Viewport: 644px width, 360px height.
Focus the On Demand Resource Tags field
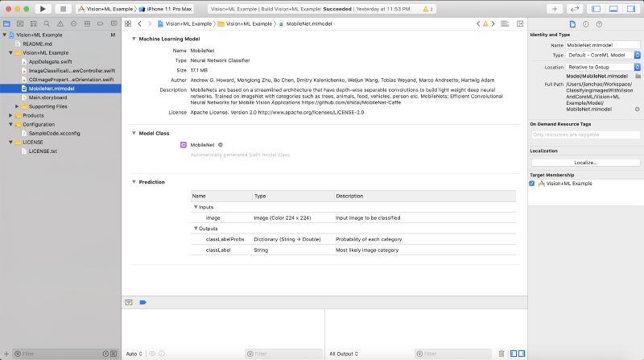(585, 134)
